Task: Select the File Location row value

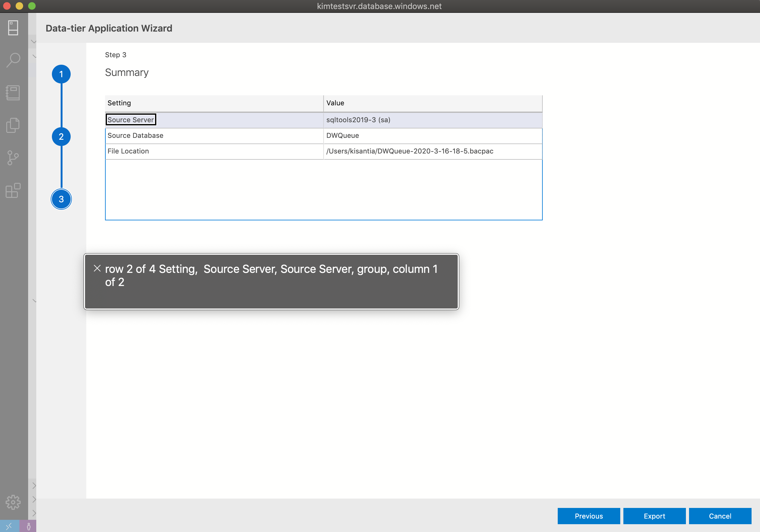Action: (x=410, y=151)
